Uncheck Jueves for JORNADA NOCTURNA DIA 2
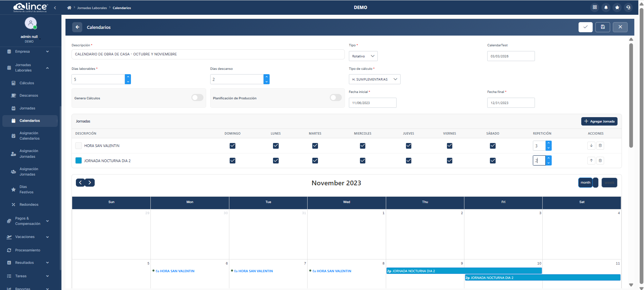This screenshot has width=644, height=290. 409,160
